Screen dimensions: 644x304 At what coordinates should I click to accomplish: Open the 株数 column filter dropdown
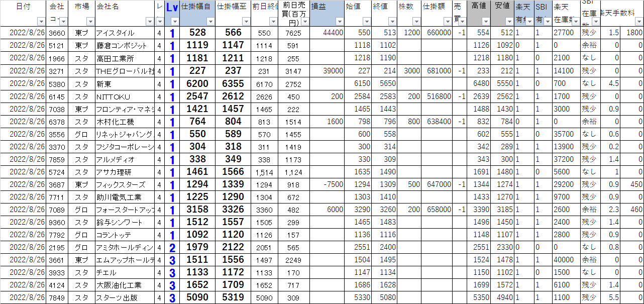pyautogui.click(x=416, y=22)
